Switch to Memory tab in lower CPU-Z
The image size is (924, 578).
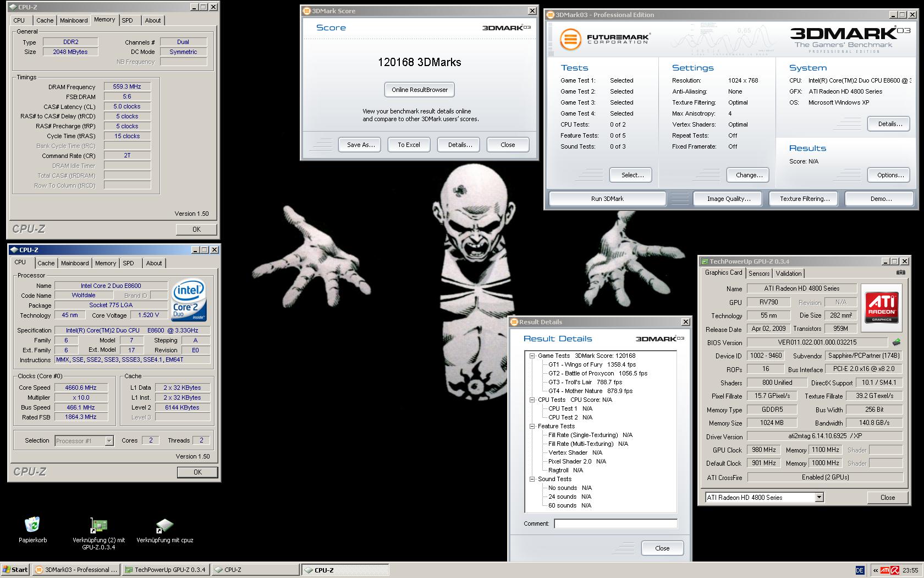click(x=106, y=263)
